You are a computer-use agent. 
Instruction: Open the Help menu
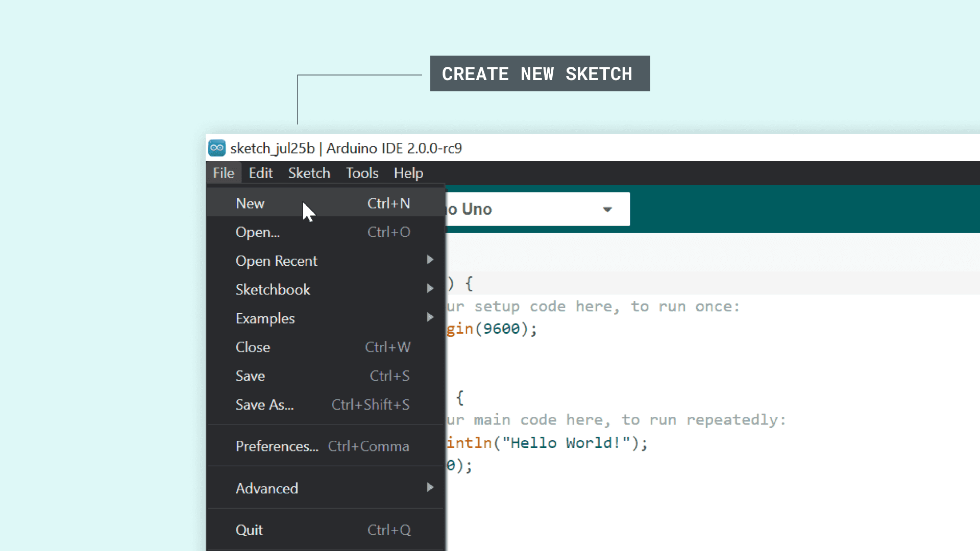tap(408, 173)
